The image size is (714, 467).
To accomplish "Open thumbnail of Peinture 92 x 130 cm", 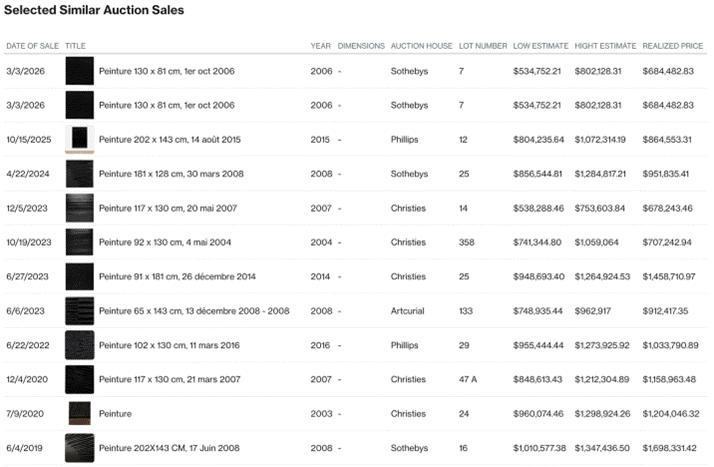I will click(x=79, y=242).
